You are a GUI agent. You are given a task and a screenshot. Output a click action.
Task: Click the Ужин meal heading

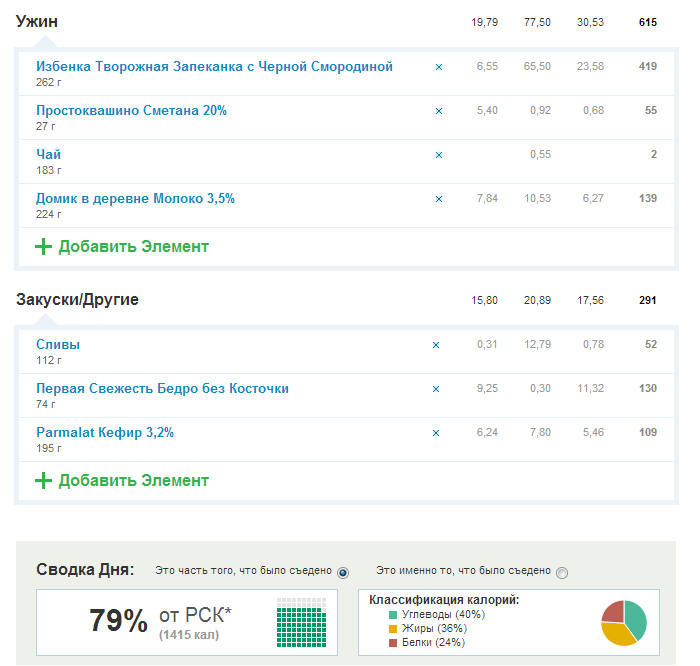(x=37, y=21)
